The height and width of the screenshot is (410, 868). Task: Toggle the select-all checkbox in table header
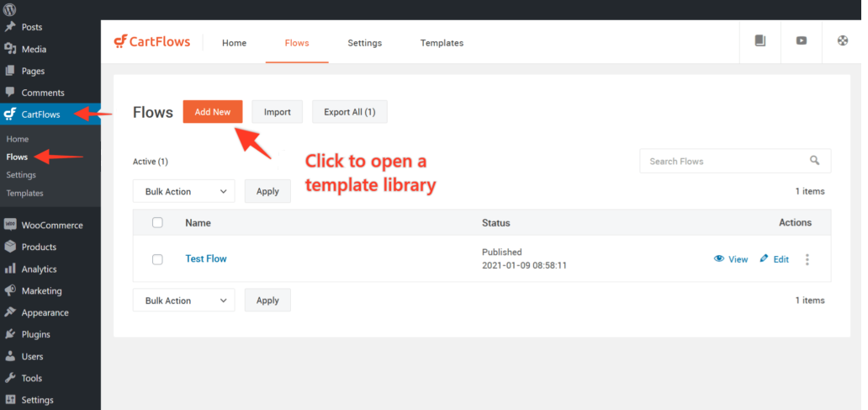[157, 222]
